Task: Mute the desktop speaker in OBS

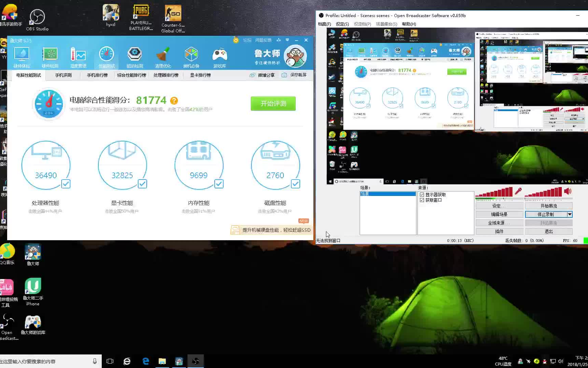Action: coord(568,191)
